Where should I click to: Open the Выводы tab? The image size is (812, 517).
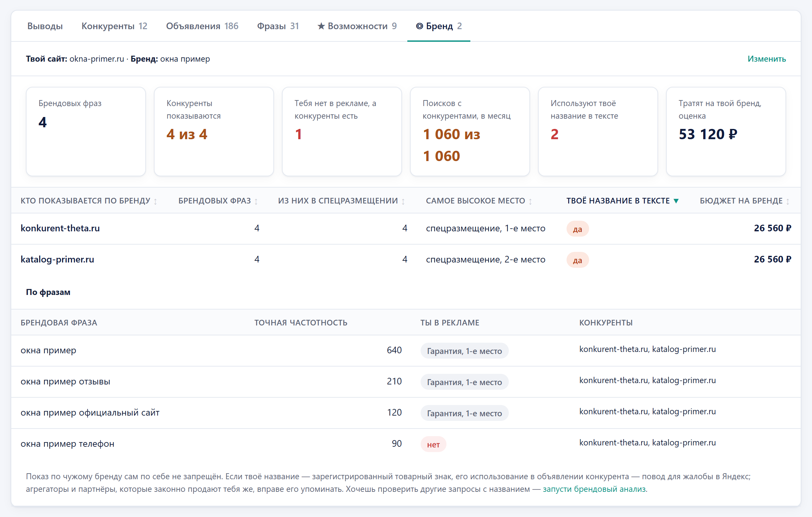(45, 26)
